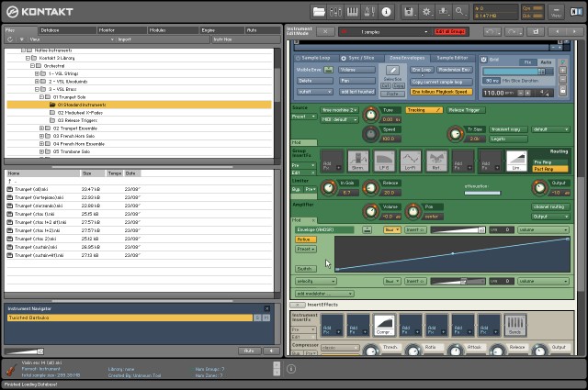The width and height of the screenshot is (588, 390).
Task: Click the Env Loop button
Action: click(422, 70)
